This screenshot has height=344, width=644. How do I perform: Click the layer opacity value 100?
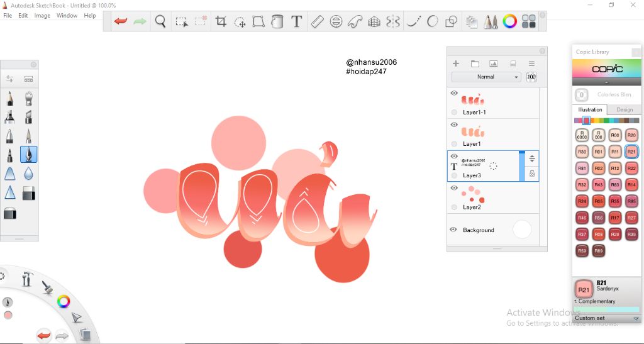pyautogui.click(x=531, y=77)
